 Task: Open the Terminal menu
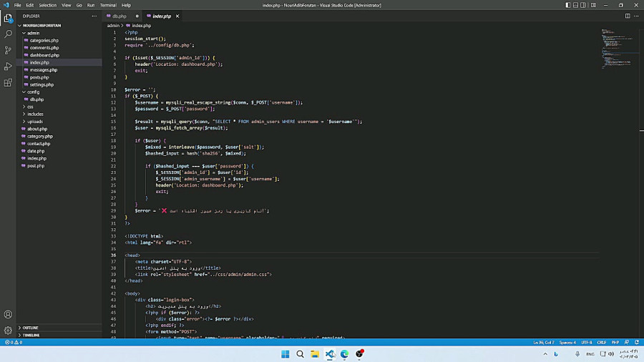tap(108, 5)
